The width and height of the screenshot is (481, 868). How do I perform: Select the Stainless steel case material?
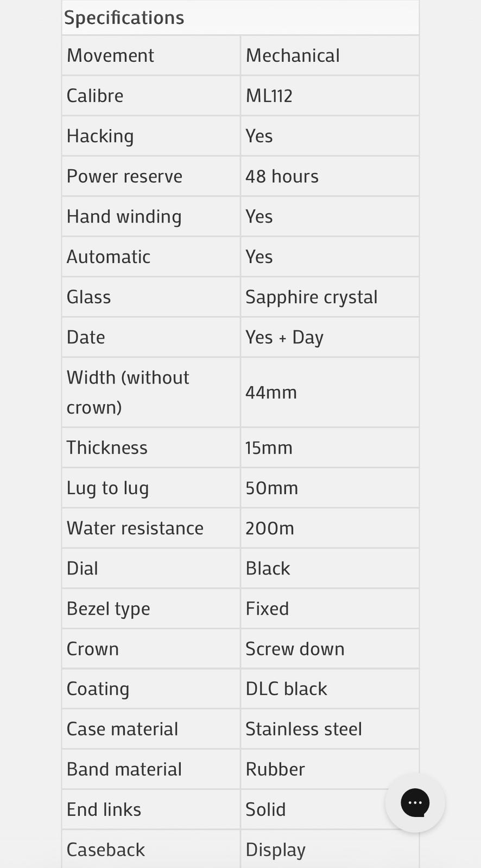(x=303, y=729)
